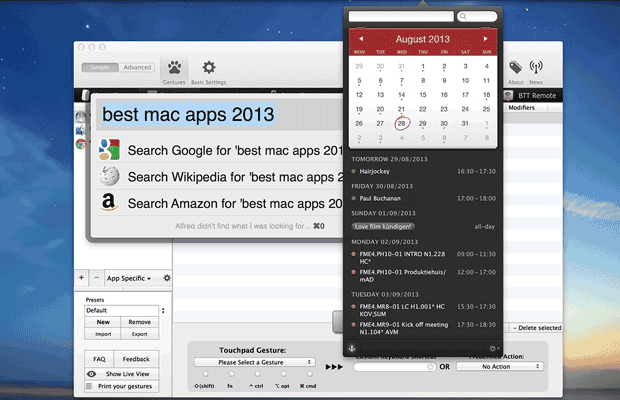Select Search Wikipedia for best mac apps
The image size is (620, 400).
(219, 177)
